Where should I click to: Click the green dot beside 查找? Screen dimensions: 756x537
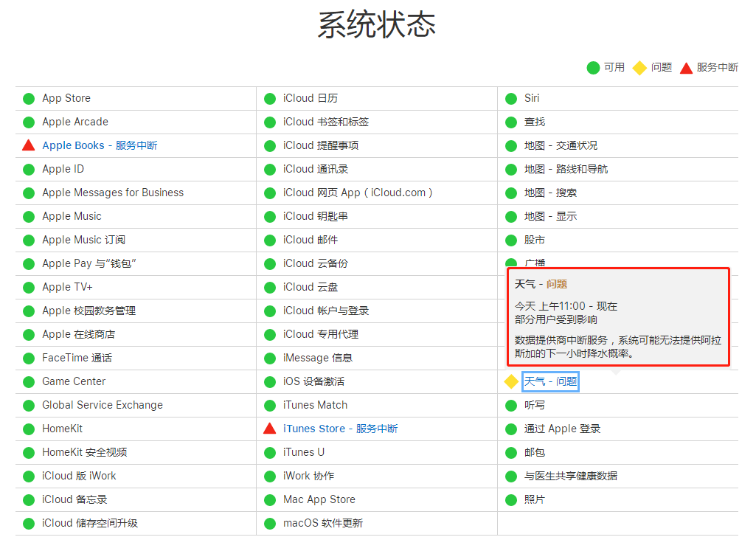tap(511, 122)
